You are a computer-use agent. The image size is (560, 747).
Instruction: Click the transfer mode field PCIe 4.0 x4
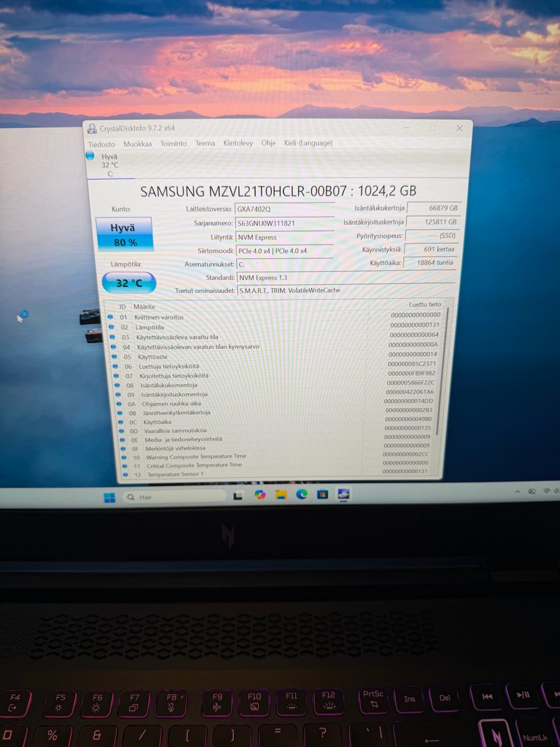point(285,251)
